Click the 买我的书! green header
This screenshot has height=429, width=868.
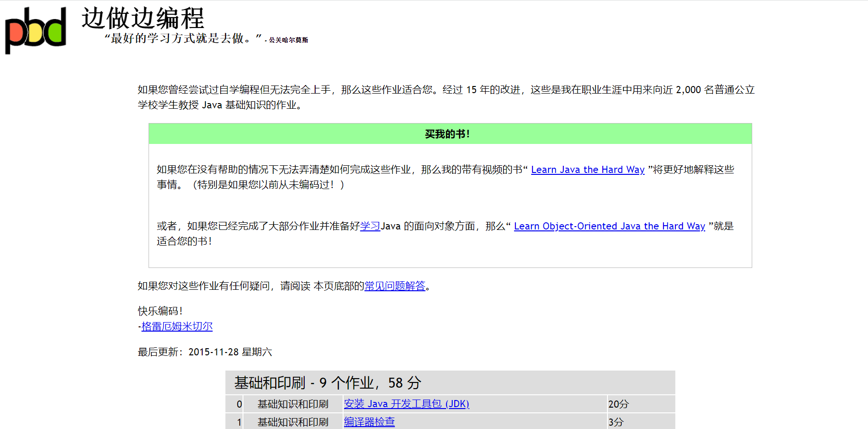450,134
